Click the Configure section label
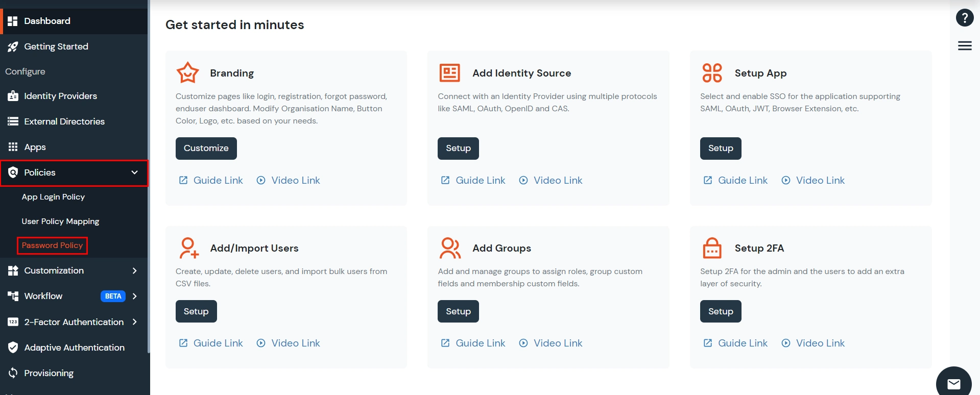The width and height of the screenshot is (980, 395). click(x=25, y=71)
